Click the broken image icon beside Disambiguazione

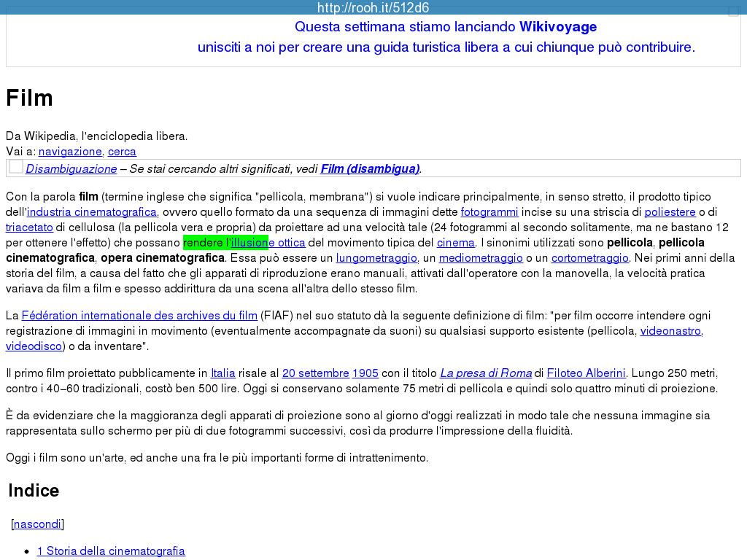pyautogui.click(x=16, y=168)
